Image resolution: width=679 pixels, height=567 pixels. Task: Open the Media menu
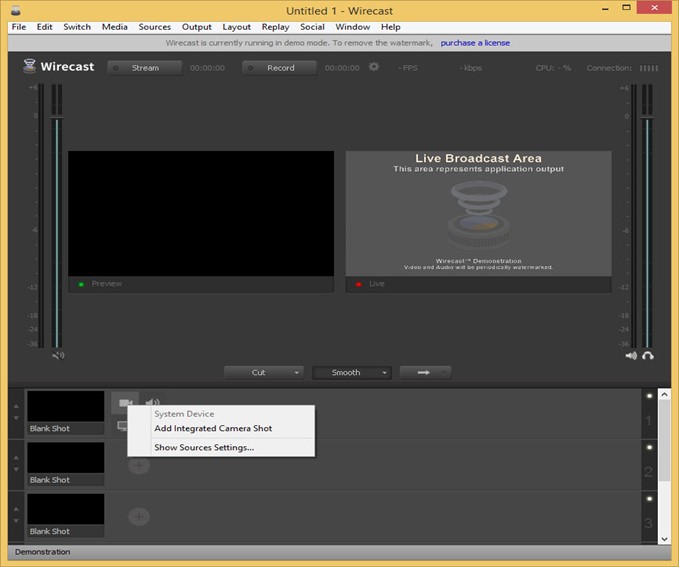[x=114, y=27]
